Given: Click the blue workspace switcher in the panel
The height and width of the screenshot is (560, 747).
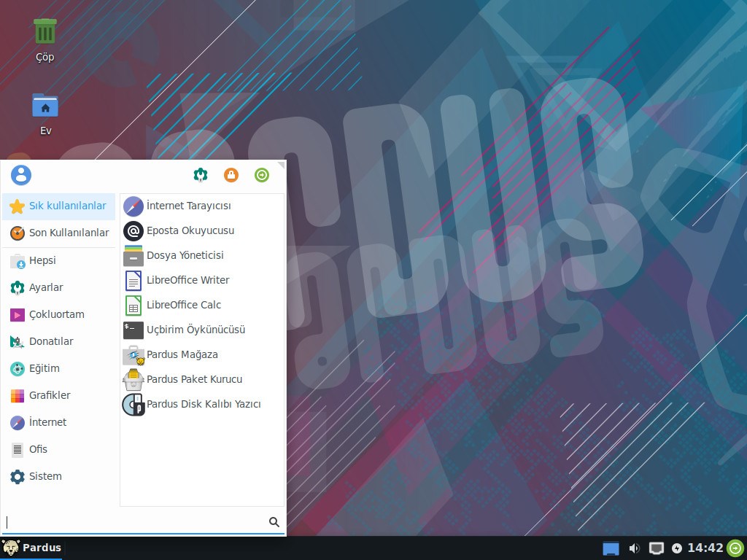Looking at the screenshot, I should (x=611, y=548).
